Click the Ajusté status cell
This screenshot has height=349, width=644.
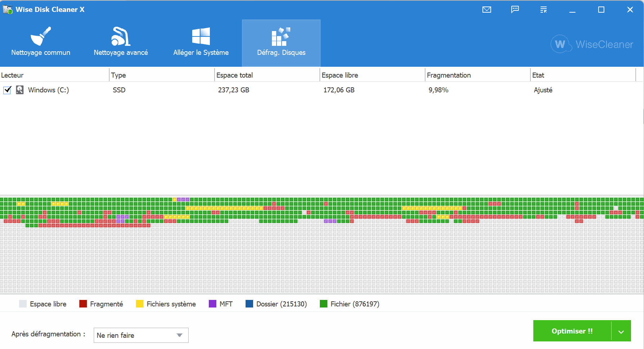(543, 90)
